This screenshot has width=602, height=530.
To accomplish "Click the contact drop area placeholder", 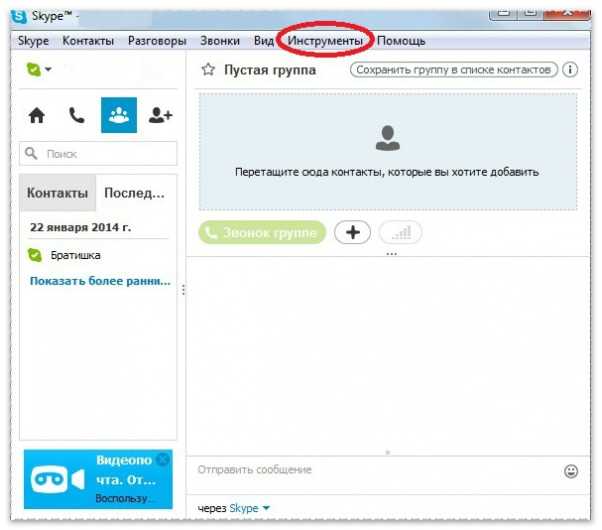I will point(388,152).
